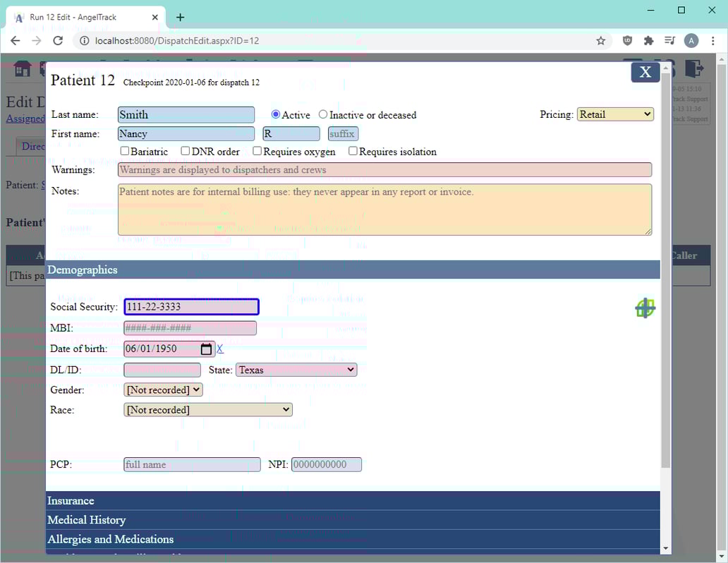Enable the Bariatric checkbox
This screenshot has width=728, height=563.
coord(125,151)
